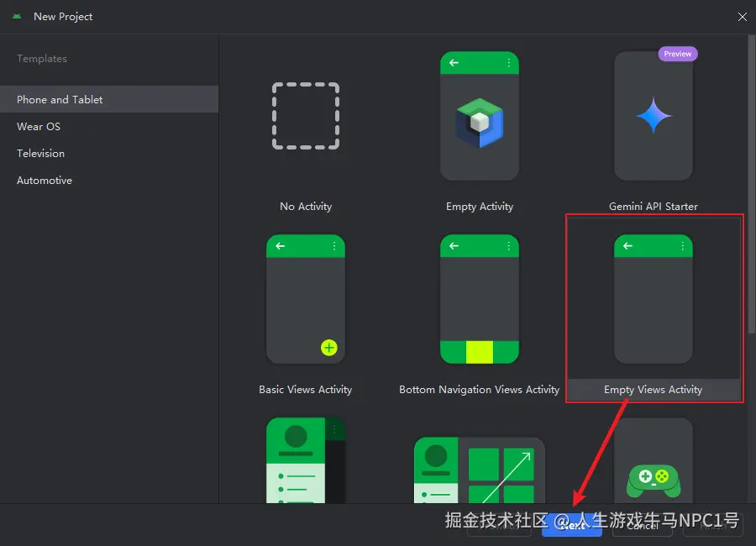The width and height of the screenshot is (756, 546).
Task: Click the "Bottom Navigation Views Activity" label
Action: pyautogui.click(x=480, y=390)
